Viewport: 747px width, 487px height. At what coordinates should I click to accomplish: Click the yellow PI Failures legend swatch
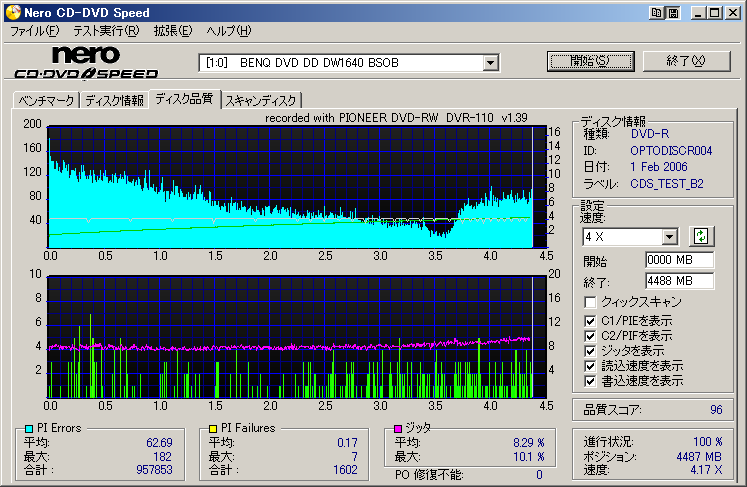[x=213, y=428]
